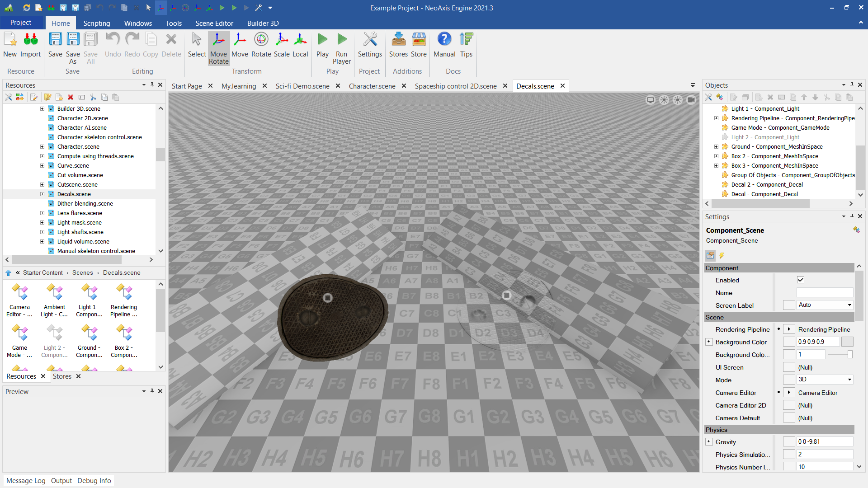The width and height of the screenshot is (868, 488).
Task: Open the Mode 3D dropdown
Action: [825, 380]
